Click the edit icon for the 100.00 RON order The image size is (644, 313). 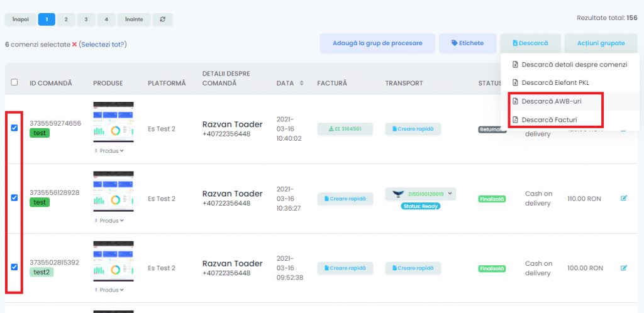point(623,268)
